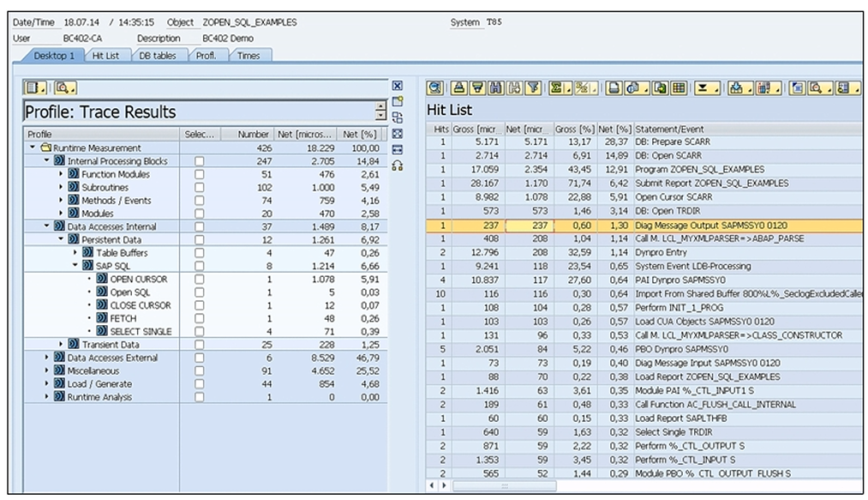The image size is (868, 500).
Task: Enable the Data Accesses External checkbox
Action: click(x=199, y=358)
